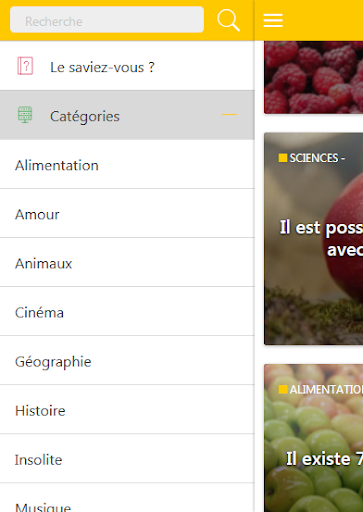363x512 pixels.
Task: Open the Géographie category
Action: coord(127,360)
